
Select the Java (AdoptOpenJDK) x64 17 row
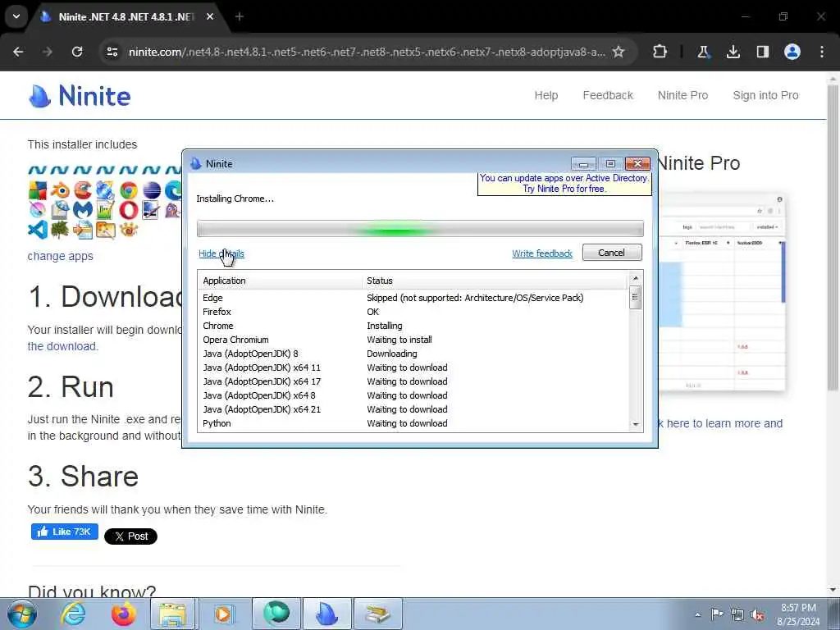(413, 381)
